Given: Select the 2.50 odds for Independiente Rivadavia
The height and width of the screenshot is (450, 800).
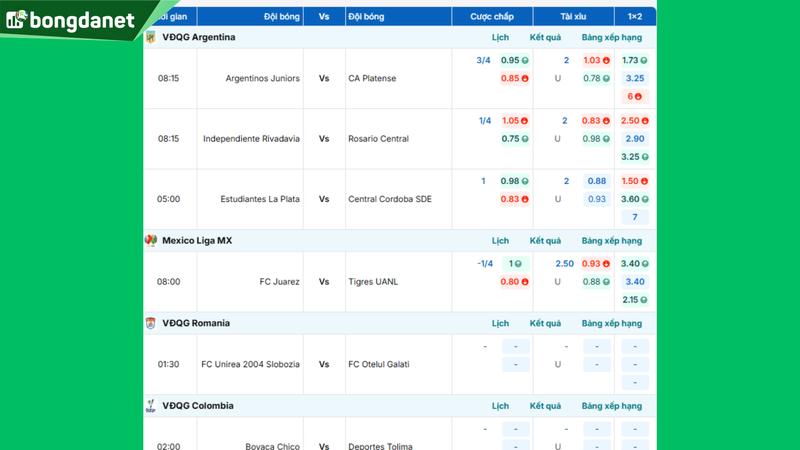Looking at the screenshot, I should point(634,121).
